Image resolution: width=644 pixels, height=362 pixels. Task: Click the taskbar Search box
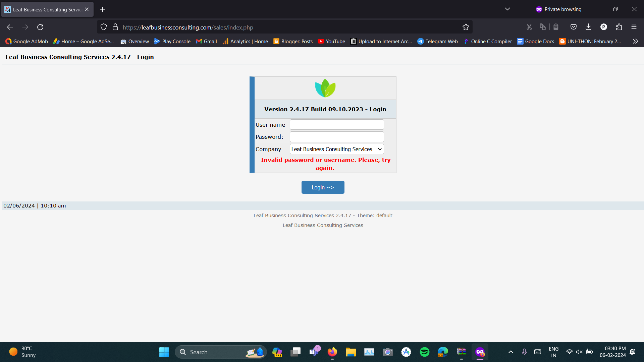[x=221, y=352]
